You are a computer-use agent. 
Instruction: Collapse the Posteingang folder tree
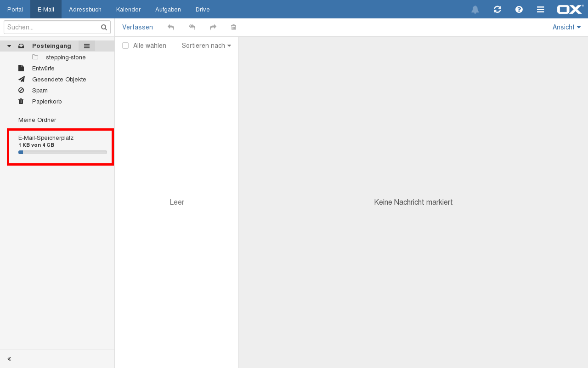pos(9,46)
